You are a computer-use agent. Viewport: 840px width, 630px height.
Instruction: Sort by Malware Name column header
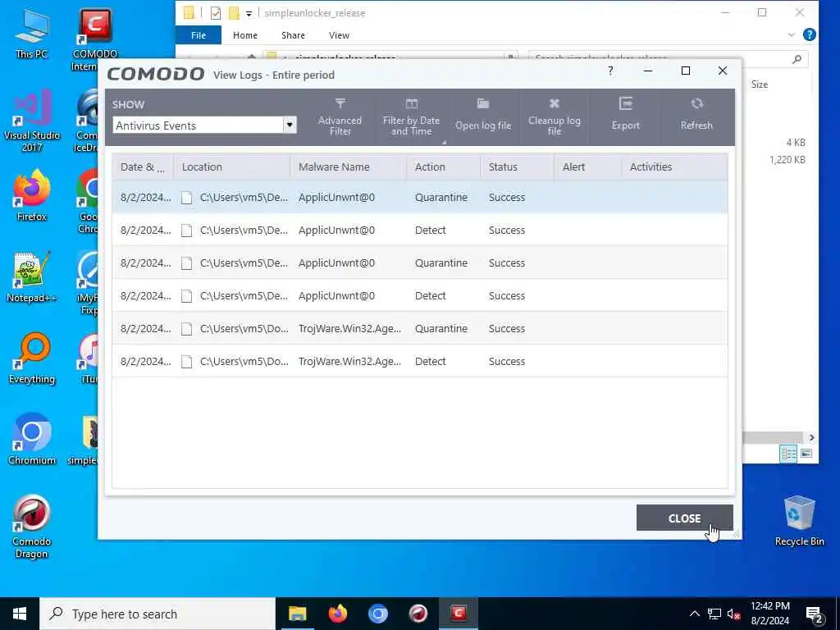pyautogui.click(x=348, y=167)
